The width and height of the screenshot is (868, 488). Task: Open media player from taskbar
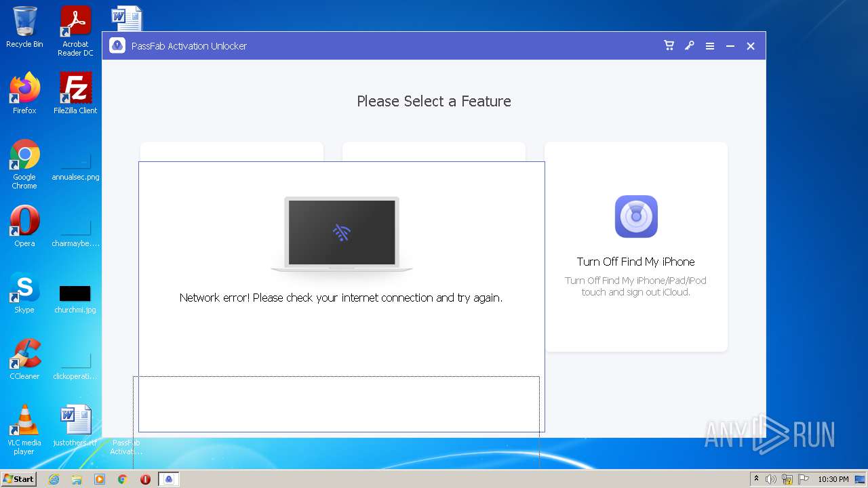(x=100, y=479)
